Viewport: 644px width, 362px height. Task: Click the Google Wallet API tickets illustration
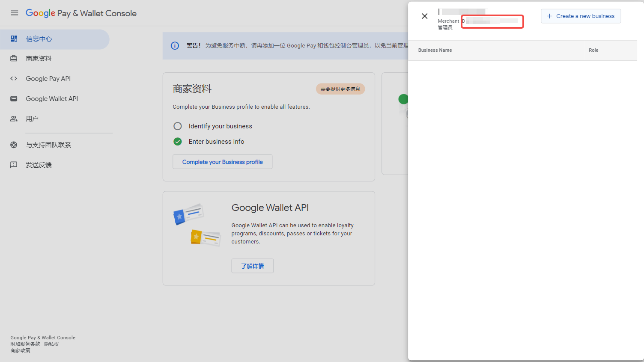tap(197, 225)
